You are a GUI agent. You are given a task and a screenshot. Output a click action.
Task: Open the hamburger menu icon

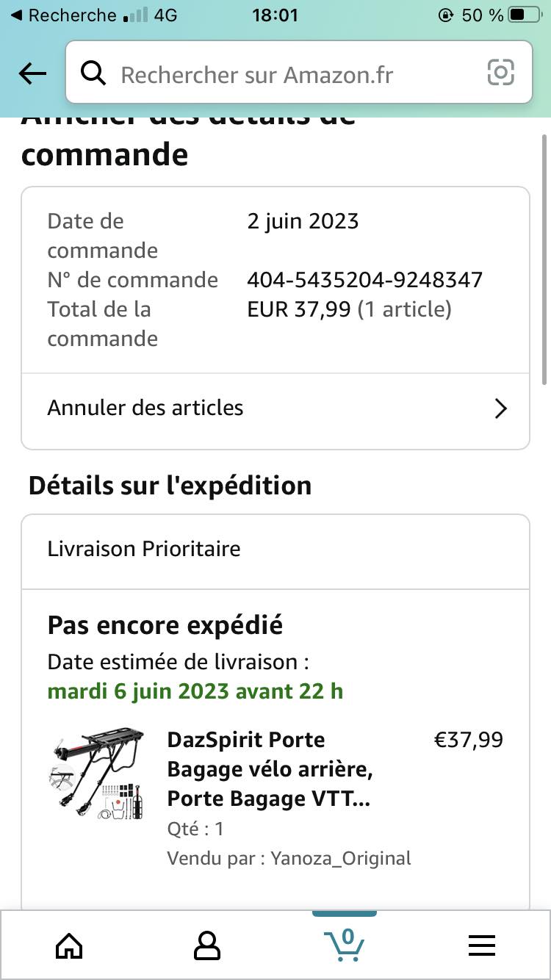click(x=482, y=945)
